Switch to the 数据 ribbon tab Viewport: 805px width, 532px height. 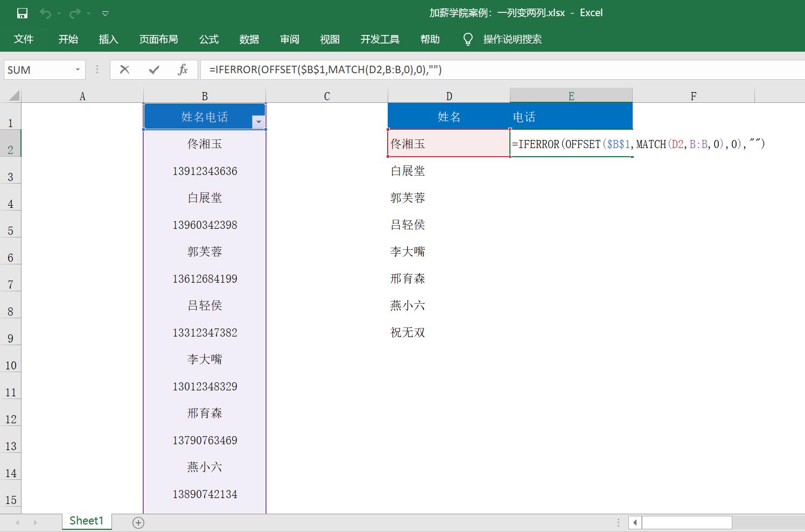coord(249,39)
